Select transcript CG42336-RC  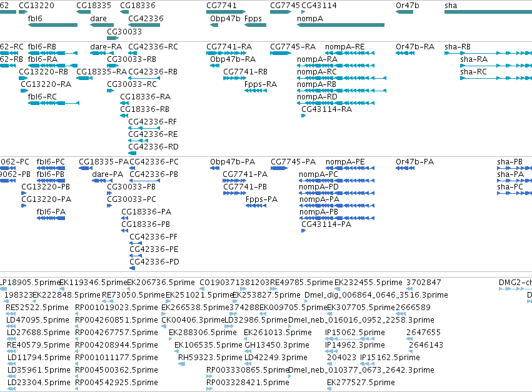pyautogui.click(x=153, y=46)
